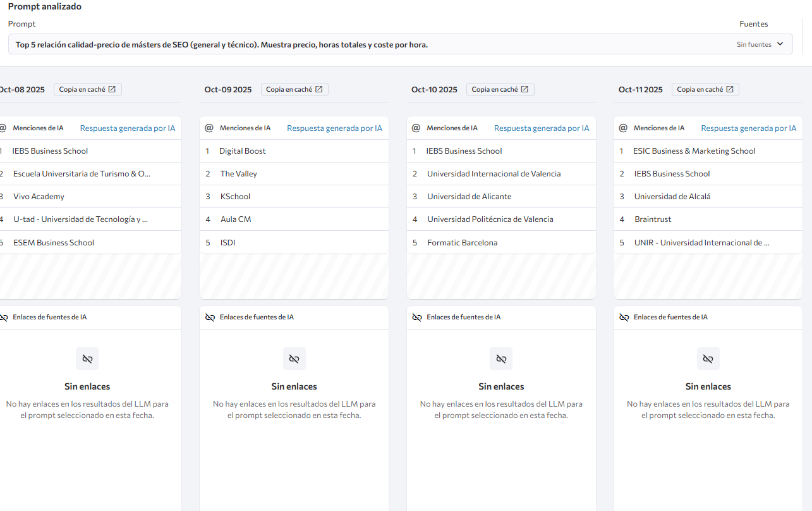Open Oct-11 Respuesta generada por IA link

(748, 128)
